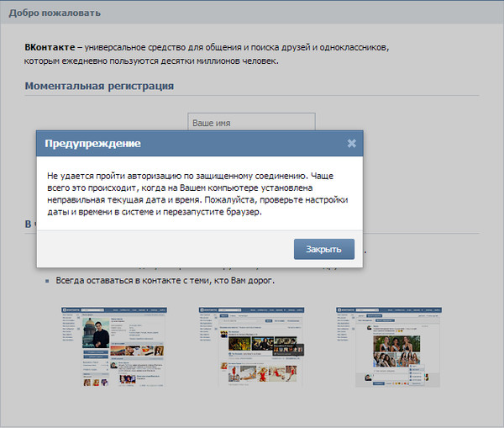Image resolution: width=504 pixels, height=428 pixels.
Task: Click the Закрыть button
Action: tap(324, 249)
